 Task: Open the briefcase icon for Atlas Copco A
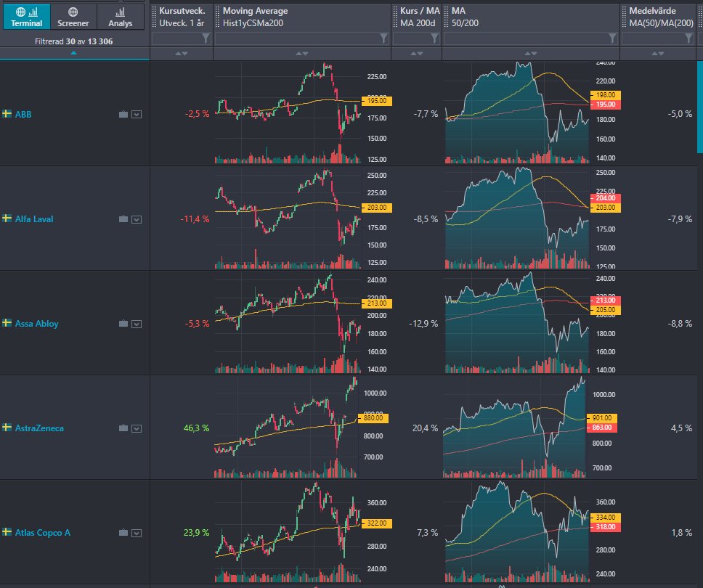123,532
